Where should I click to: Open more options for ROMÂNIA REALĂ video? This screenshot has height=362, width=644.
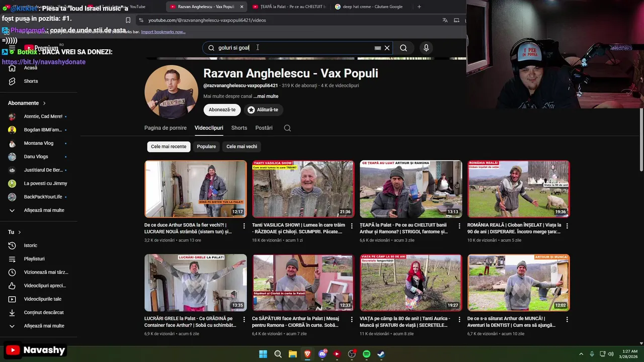[x=567, y=226]
